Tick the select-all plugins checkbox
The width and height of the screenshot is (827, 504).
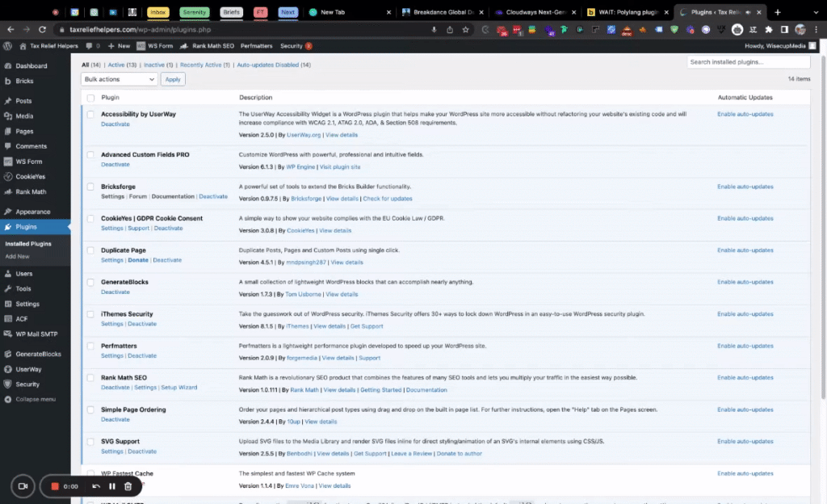click(90, 98)
